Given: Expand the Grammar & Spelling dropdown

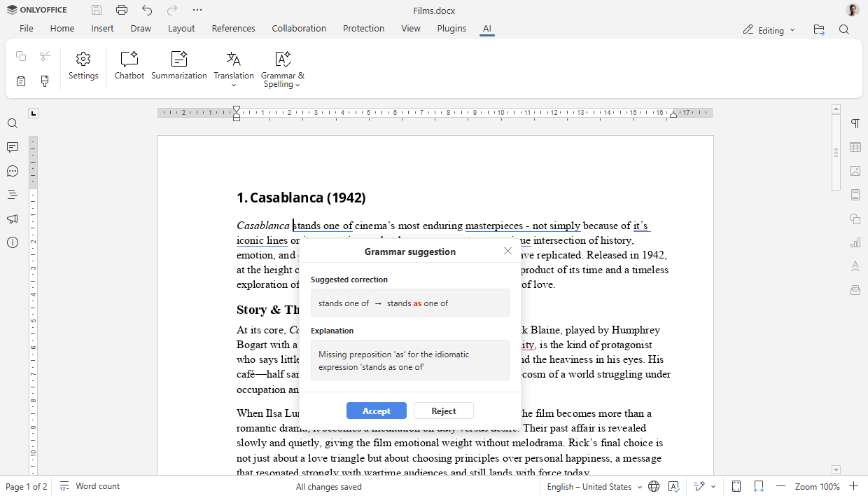Looking at the screenshot, I should [297, 85].
